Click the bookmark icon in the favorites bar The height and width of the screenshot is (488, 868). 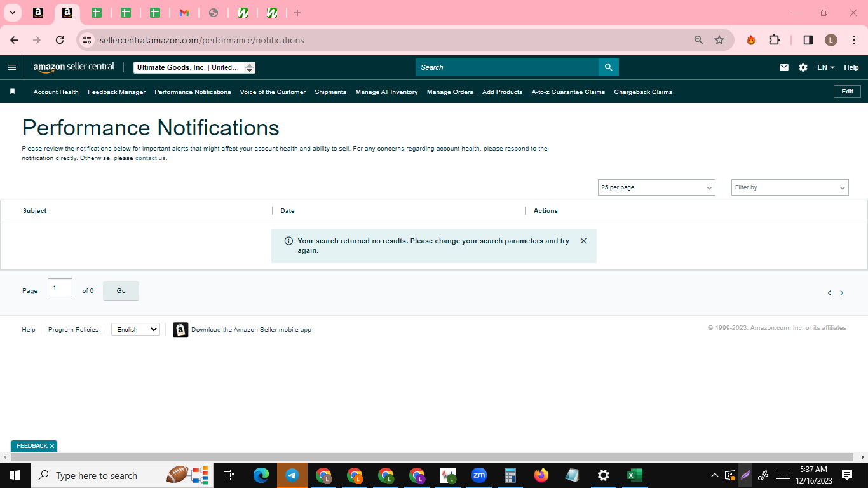pos(12,91)
